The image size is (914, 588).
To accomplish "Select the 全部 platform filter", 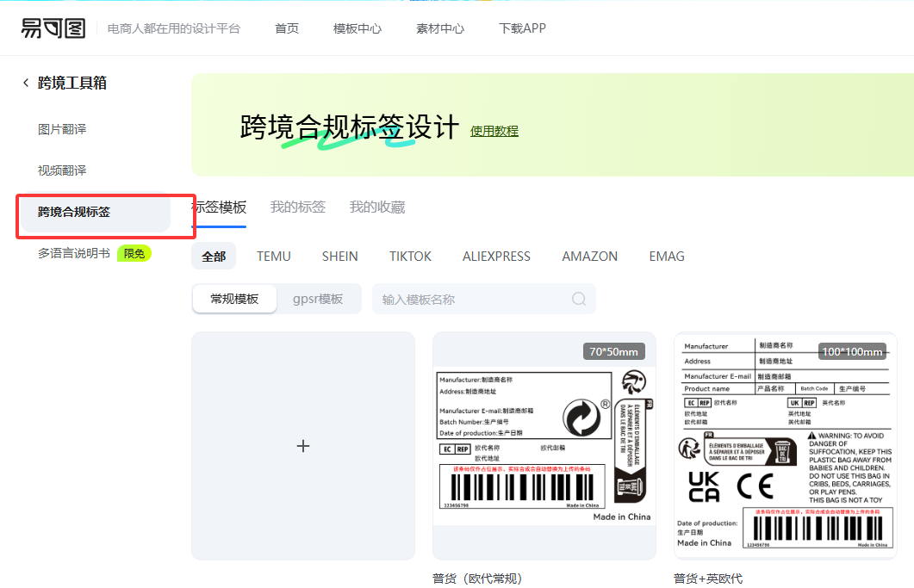I will coord(214,257).
